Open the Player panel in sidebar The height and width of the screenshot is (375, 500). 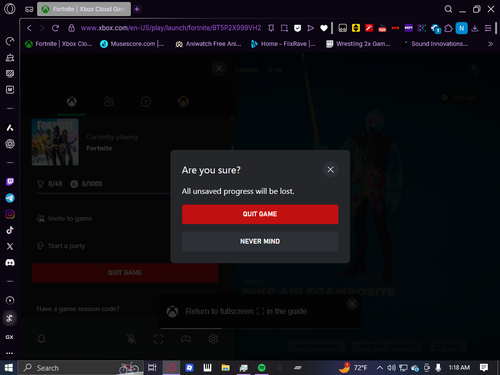pos(10,300)
